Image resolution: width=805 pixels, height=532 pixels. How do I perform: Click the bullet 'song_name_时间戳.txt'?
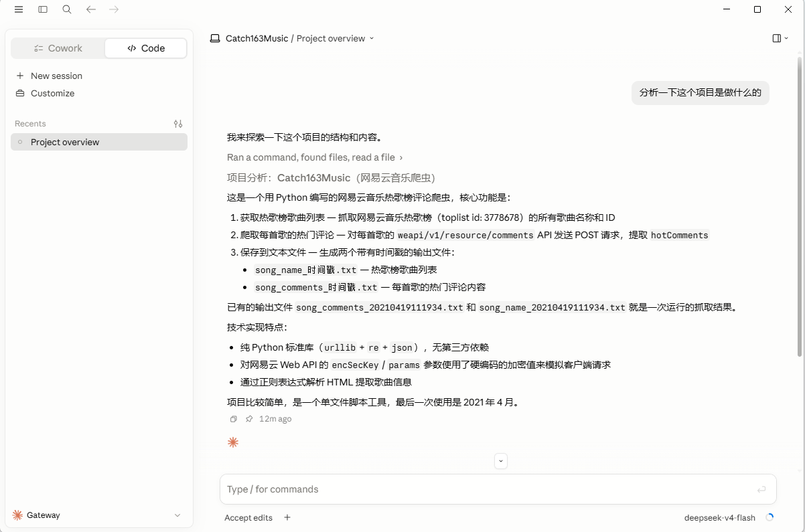[x=306, y=270]
